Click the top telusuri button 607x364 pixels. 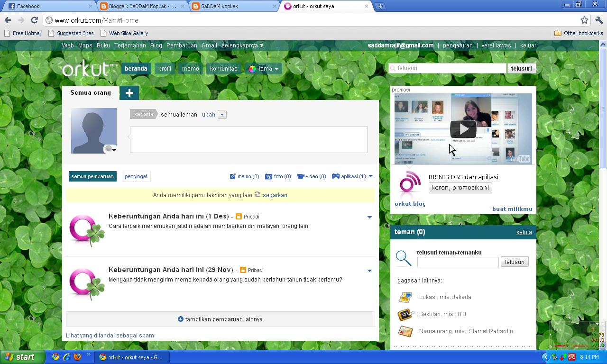tap(521, 68)
